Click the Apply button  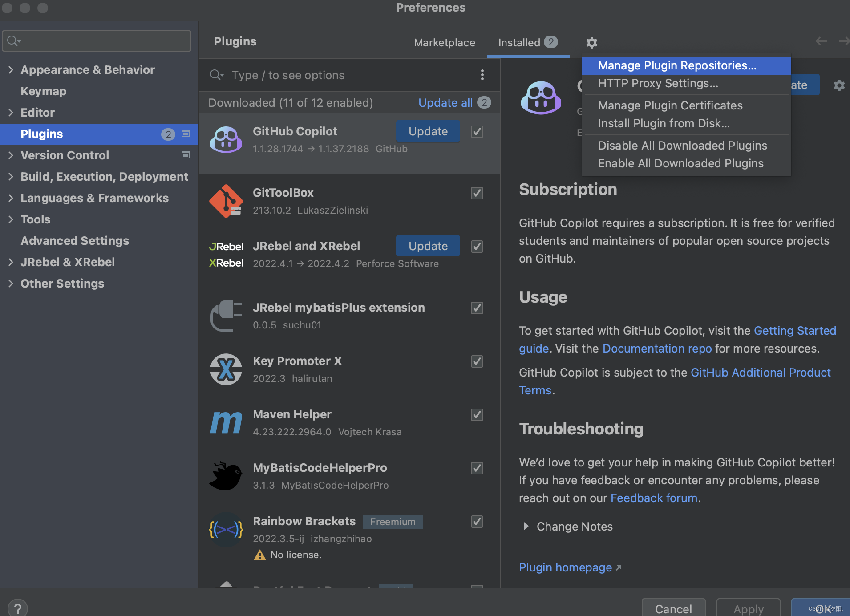pos(749,608)
